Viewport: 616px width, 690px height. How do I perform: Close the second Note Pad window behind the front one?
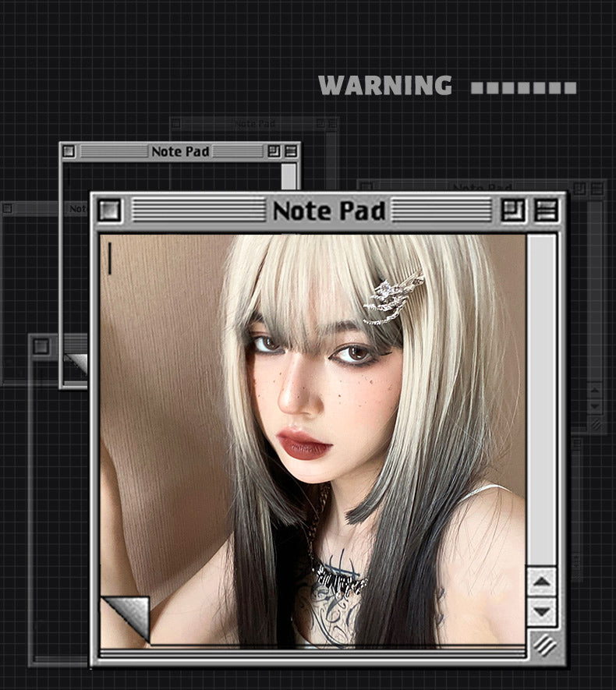coord(69,151)
